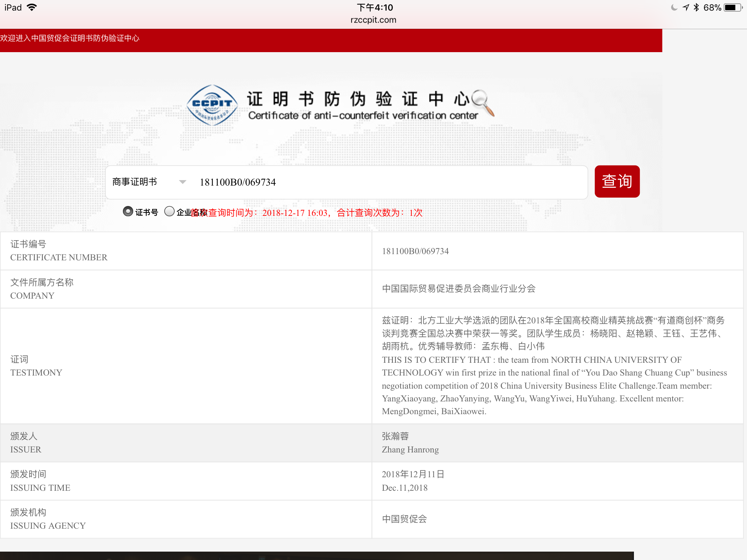This screenshot has height=560, width=747.
Task: Click the certificate number input field
Action: [390, 182]
